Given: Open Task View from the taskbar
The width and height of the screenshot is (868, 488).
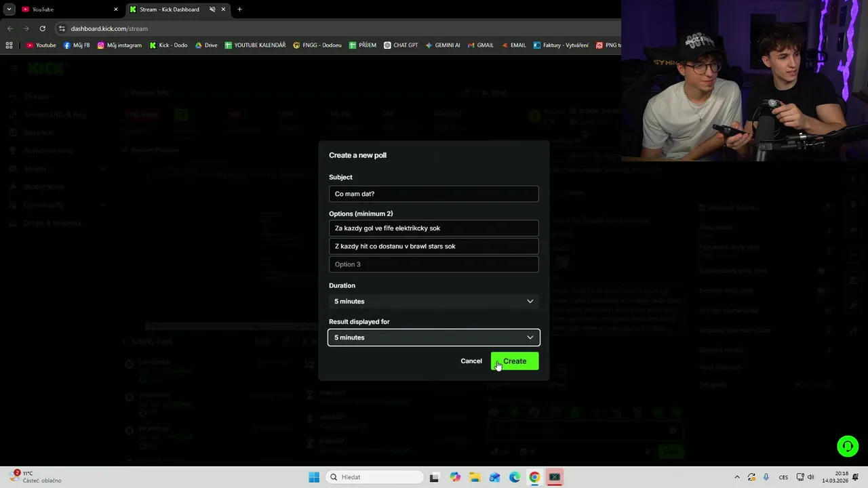Looking at the screenshot, I should (x=435, y=477).
